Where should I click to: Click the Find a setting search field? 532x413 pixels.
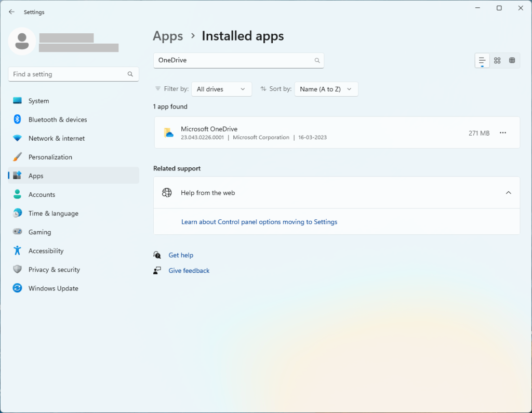74,74
